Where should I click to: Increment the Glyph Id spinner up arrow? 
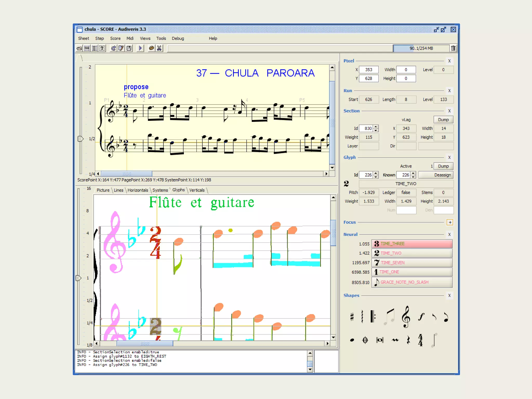click(x=376, y=173)
